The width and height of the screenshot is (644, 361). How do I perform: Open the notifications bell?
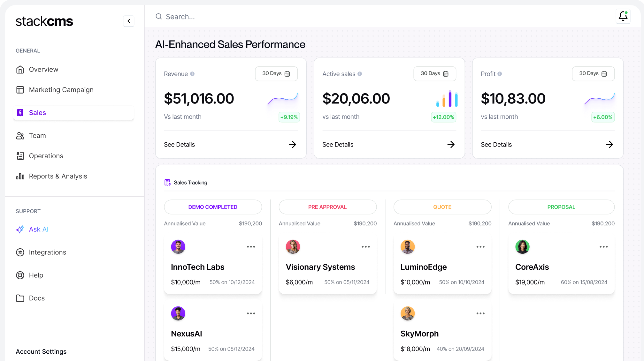point(623,16)
